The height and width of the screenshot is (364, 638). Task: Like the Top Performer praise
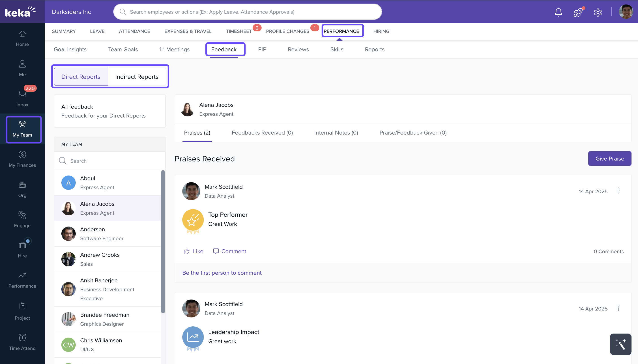coord(193,251)
